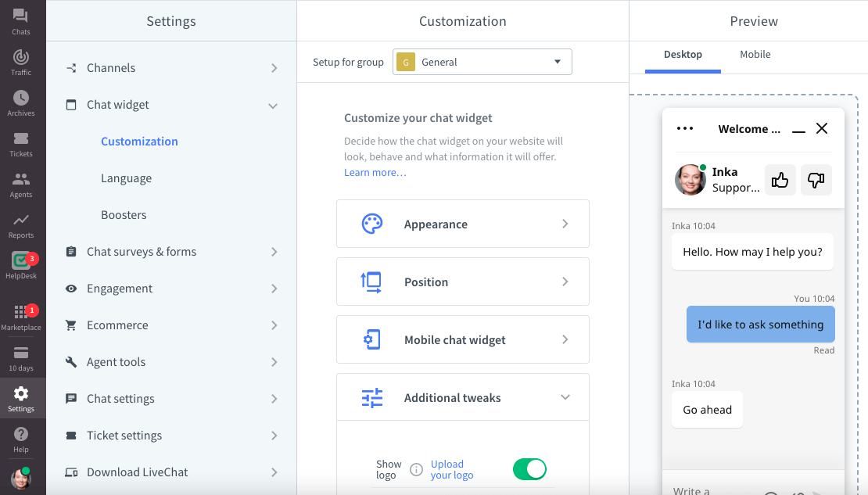Click the Appearance palette icon

372,224
